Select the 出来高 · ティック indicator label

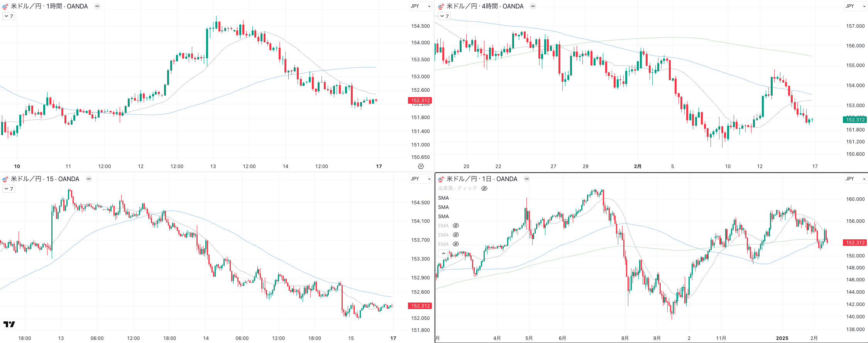point(457,188)
